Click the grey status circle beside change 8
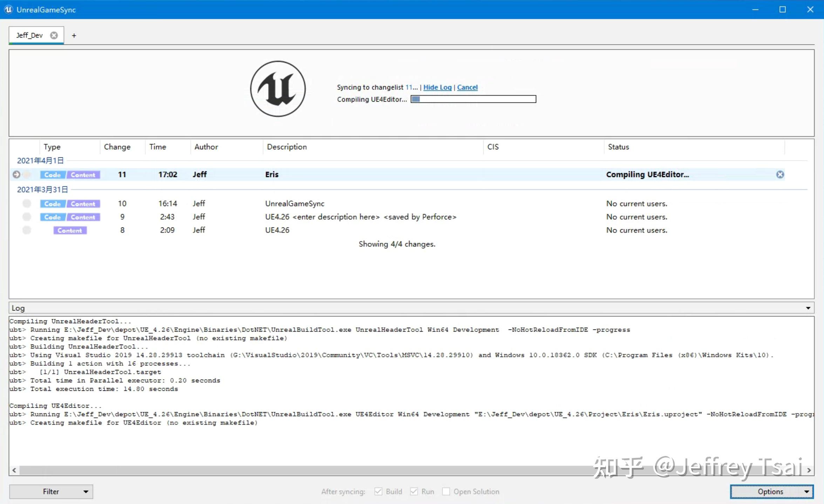 [27, 230]
